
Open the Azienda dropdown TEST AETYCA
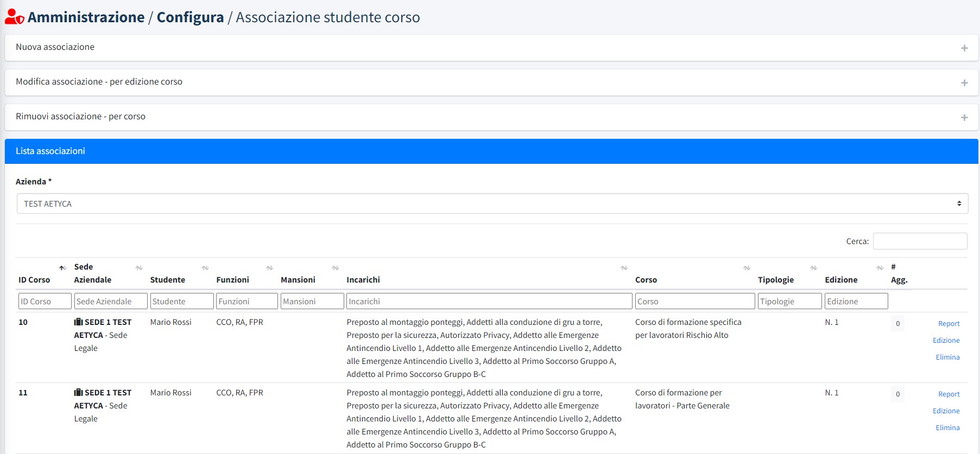point(492,204)
